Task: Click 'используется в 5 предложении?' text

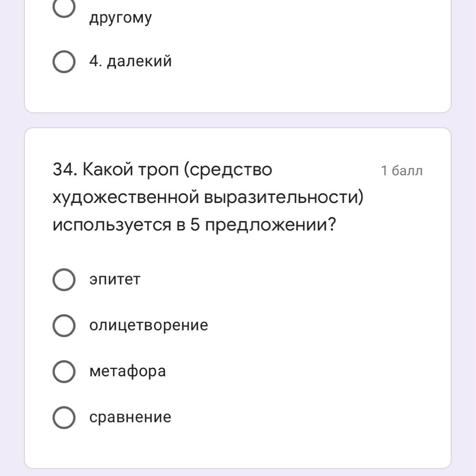Action: (x=194, y=225)
